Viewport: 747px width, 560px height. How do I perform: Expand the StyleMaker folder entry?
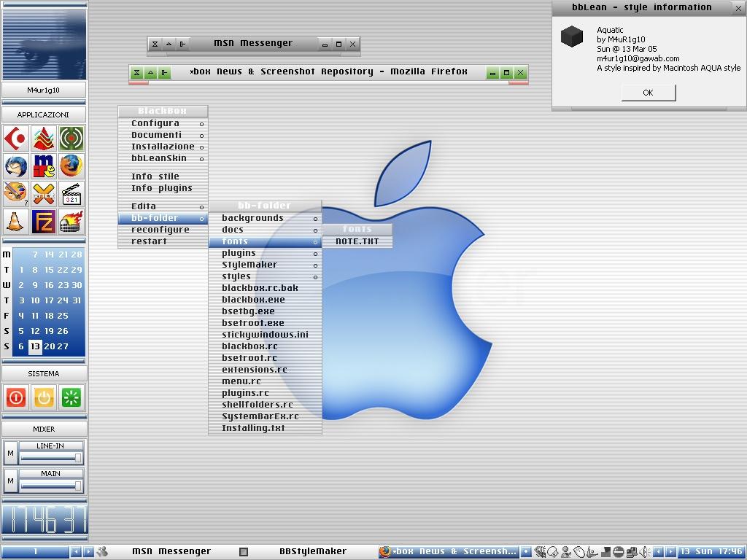265,265
